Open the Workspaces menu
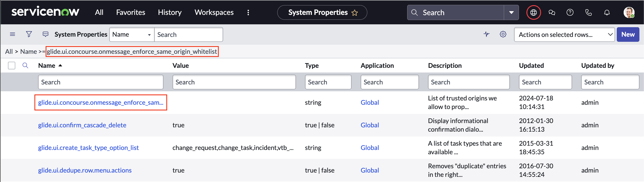The image size is (644, 182). pos(214,12)
